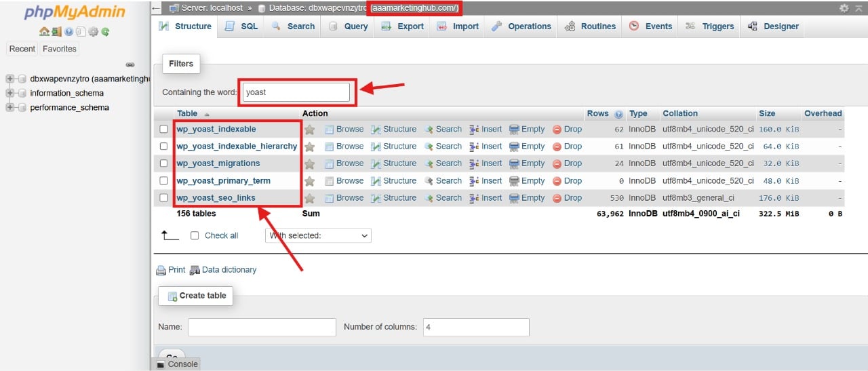This screenshot has height=371, width=868.
Task: Click the Empty icon for wp_yoast_migrations
Action: pyautogui.click(x=514, y=163)
